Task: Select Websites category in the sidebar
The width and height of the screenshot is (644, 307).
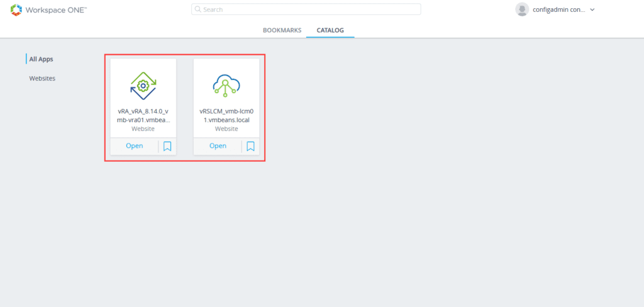Action: pos(42,78)
